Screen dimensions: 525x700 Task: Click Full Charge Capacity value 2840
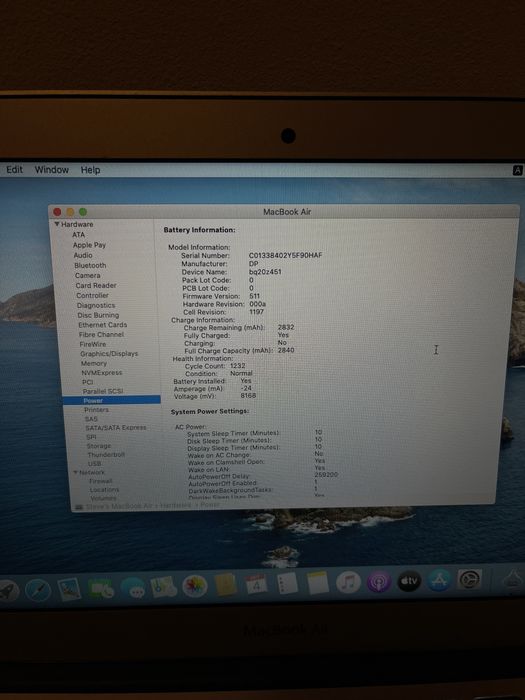click(x=286, y=350)
